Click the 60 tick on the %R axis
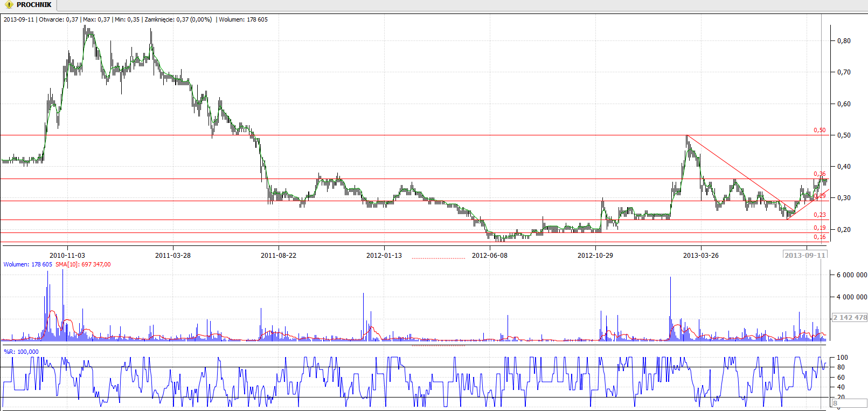 point(841,377)
